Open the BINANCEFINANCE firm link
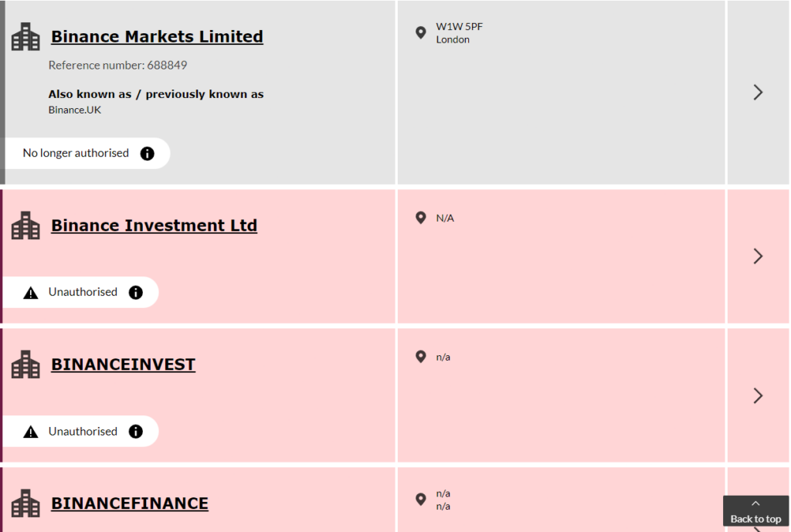The width and height of the screenshot is (791, 532). pyautogui.click(x=130, y=503)
